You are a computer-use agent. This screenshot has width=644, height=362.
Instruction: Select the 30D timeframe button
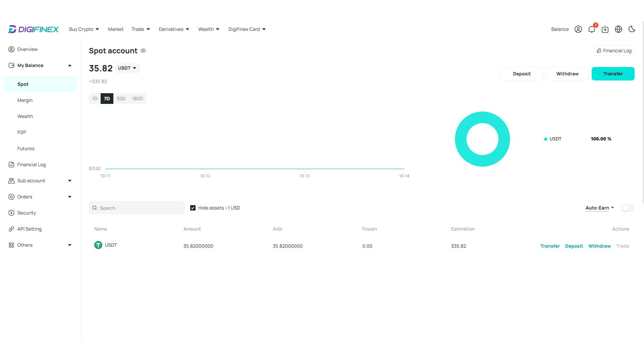tap(121, 99)
